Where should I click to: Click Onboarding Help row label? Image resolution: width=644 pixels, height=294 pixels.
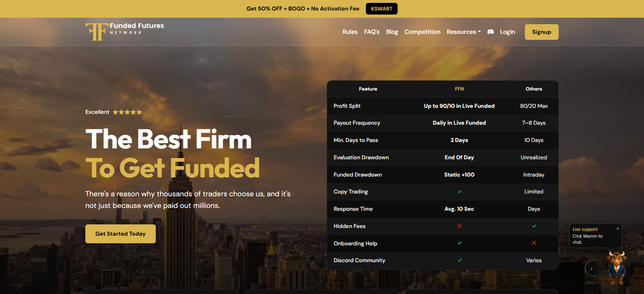[x=355, y=243]
